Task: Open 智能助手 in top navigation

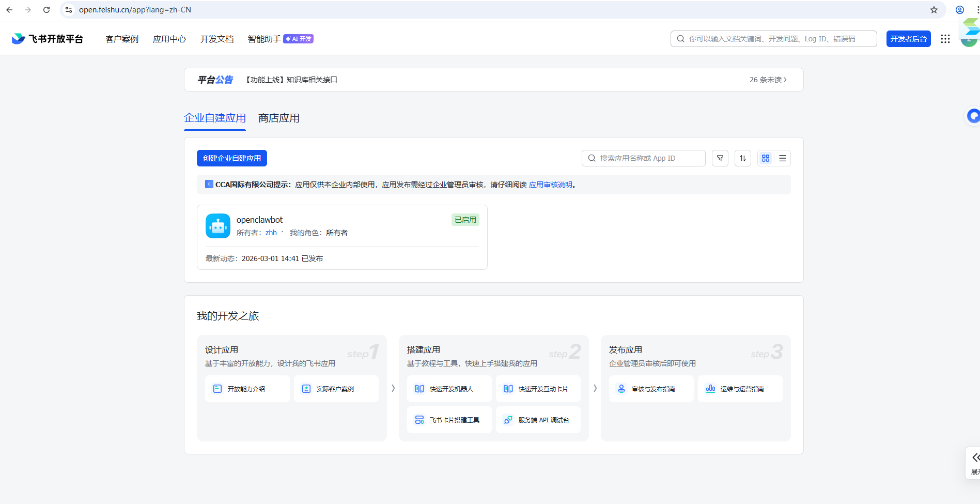Action: [x=265, y=39]
